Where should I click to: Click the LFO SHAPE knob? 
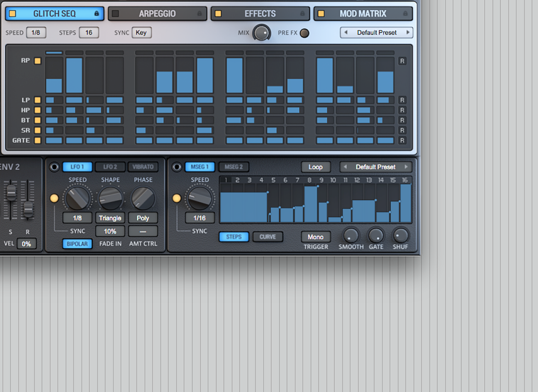[110, 198]
